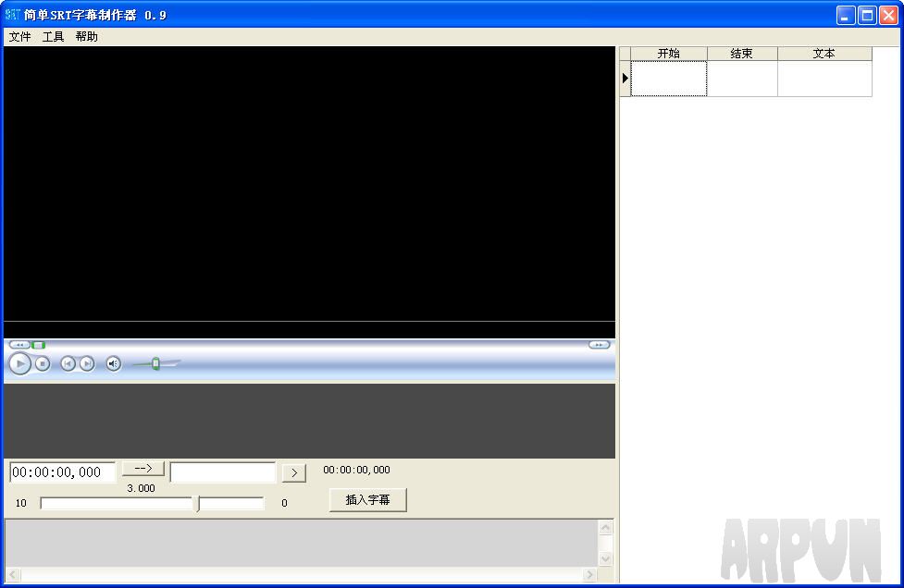Image resolution: width=904 pixels, height=588 pixels.
Task: Click the 3.000 duration value
Action: [141, 488]
